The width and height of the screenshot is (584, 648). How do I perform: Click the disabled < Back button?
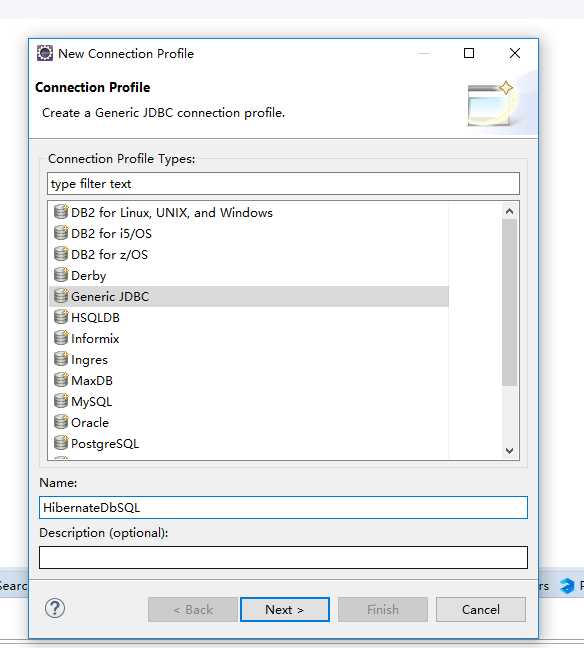(193, 610)
